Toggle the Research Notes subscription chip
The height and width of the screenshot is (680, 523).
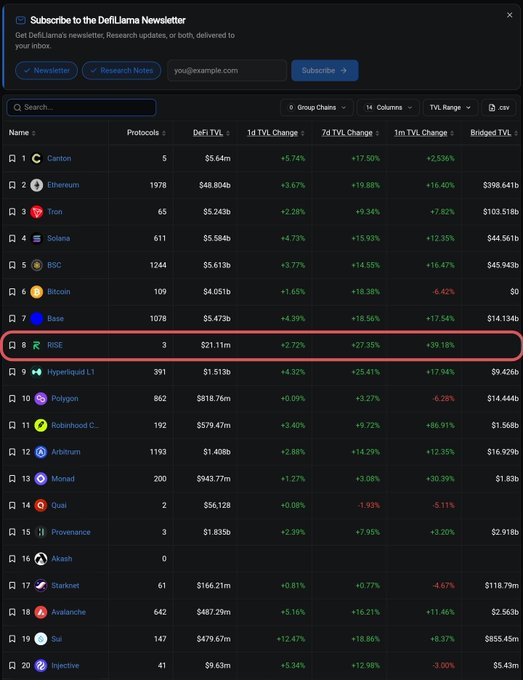coord(121,70)
